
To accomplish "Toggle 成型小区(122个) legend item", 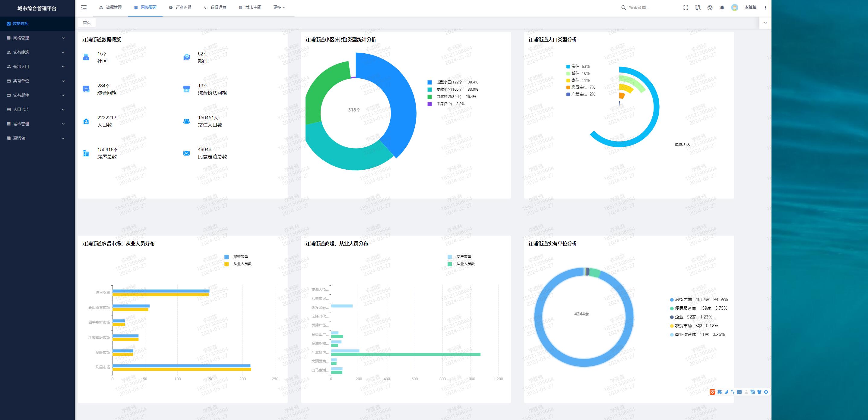I will [452, 82].
